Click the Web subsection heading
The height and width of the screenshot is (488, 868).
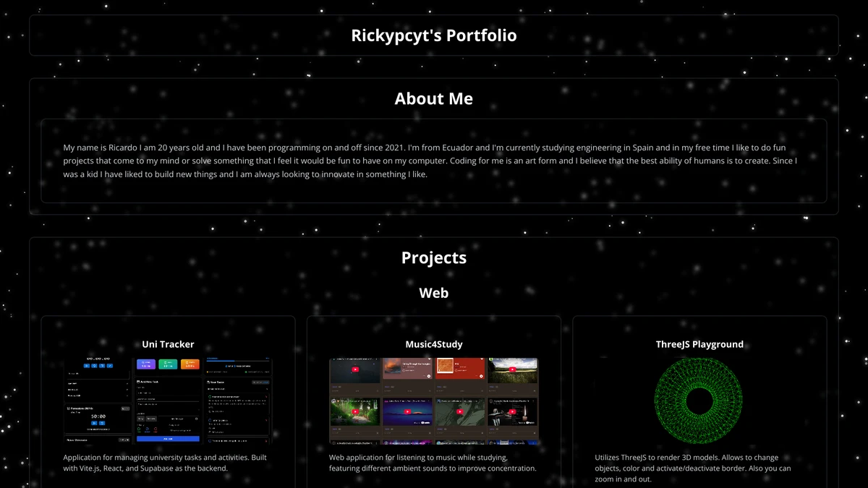tap(434, 293)
